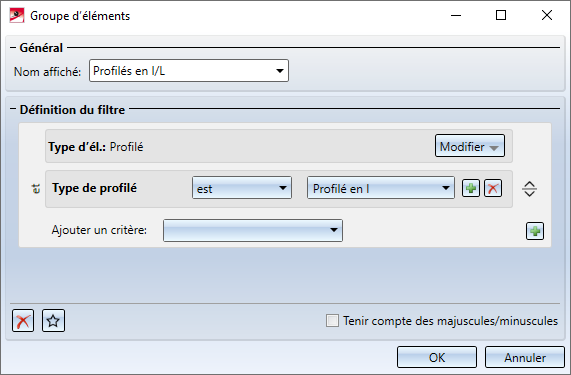
Task: Click the Annuler button
Action: pos(525,357)
